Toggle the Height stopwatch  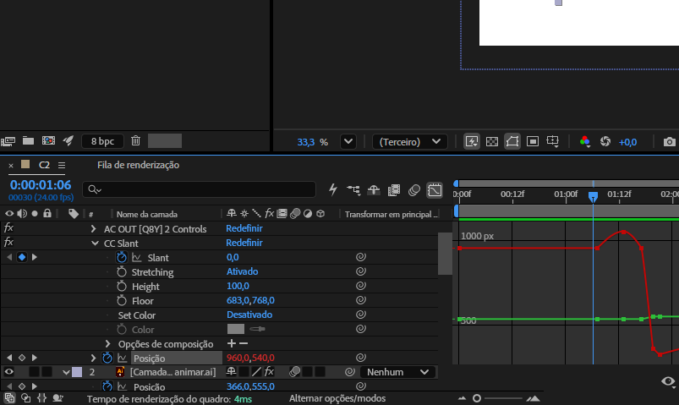coord(121,286)
